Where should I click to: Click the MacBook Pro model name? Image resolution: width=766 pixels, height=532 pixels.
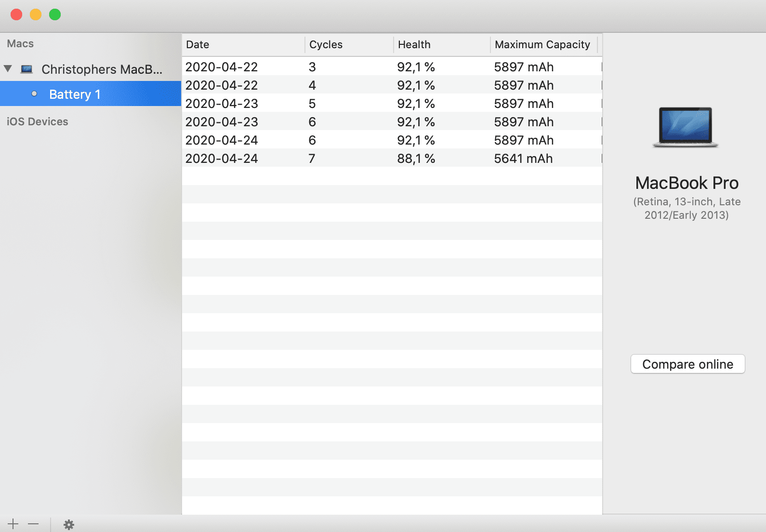click(x=687, y=183)
